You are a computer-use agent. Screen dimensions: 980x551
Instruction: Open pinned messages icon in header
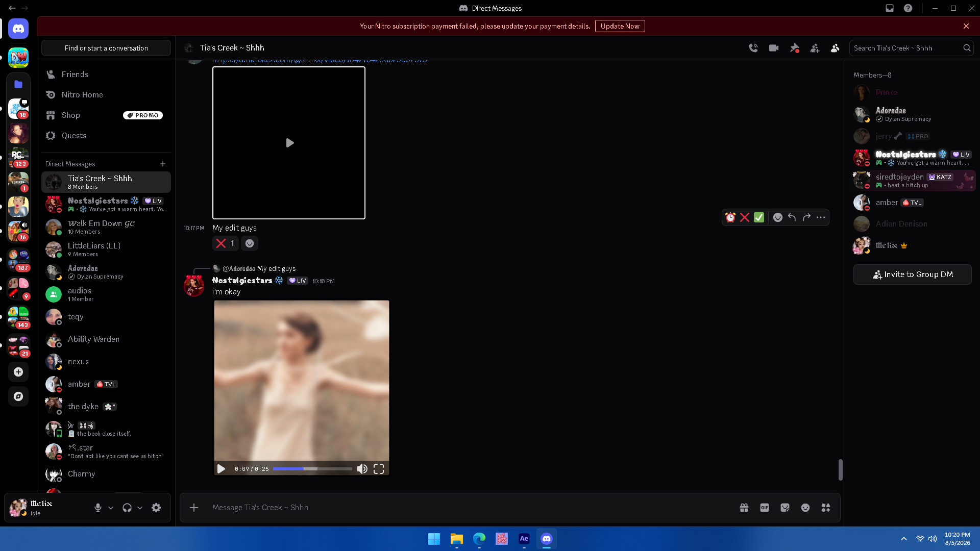coord(795,48)
